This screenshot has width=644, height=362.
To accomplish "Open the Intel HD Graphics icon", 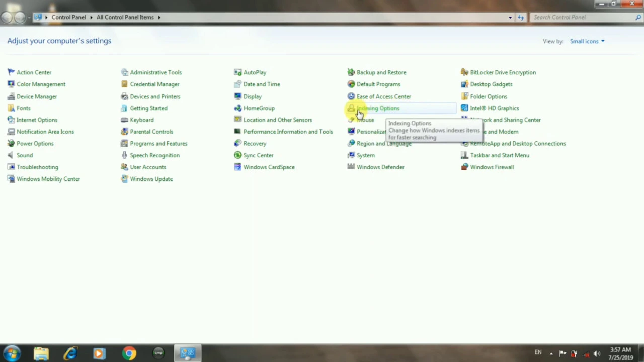I will point(464,108).
